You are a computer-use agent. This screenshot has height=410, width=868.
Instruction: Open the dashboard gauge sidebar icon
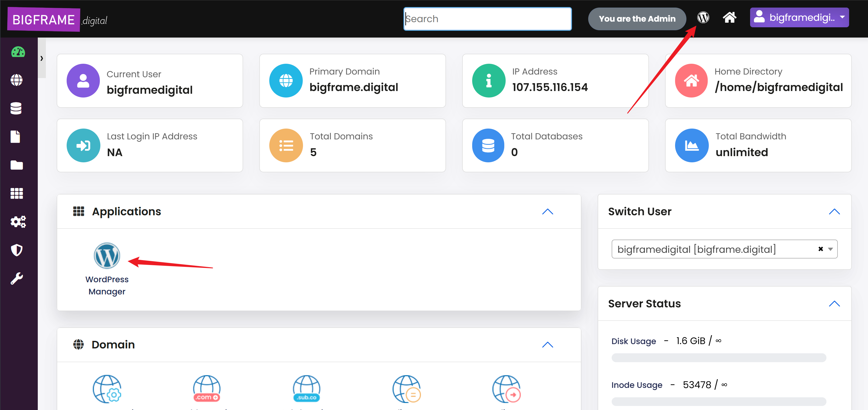18,52
